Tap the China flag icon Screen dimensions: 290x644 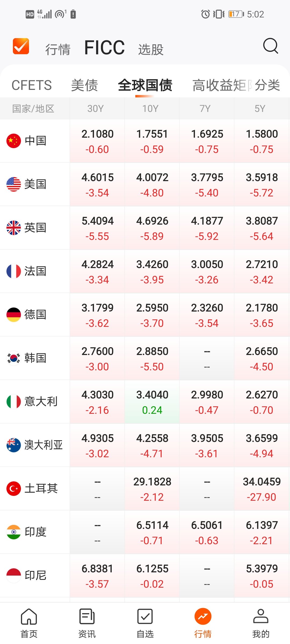click(x=14, y=141)
